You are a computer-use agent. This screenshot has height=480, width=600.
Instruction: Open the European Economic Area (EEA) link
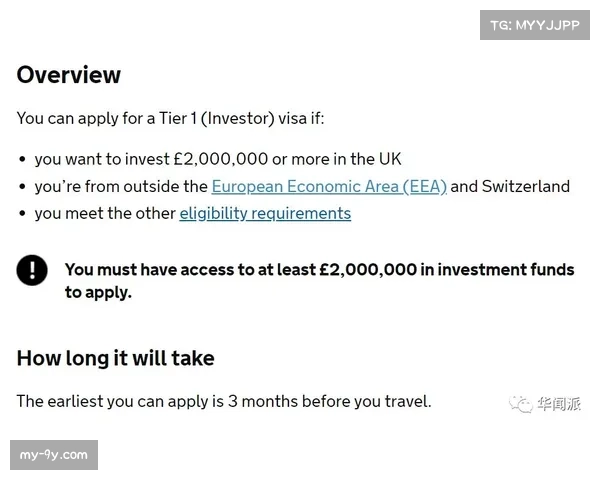[x=329, y=186]
